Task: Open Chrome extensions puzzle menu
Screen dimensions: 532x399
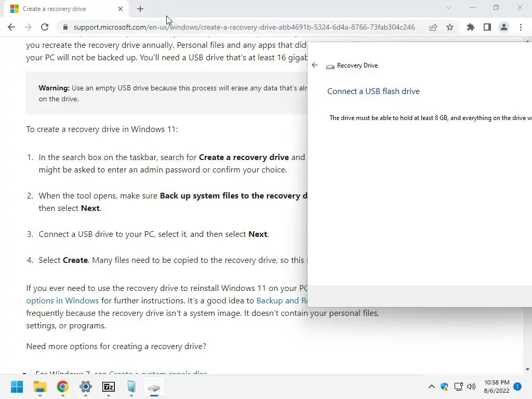Action: (x=470, y=27)
